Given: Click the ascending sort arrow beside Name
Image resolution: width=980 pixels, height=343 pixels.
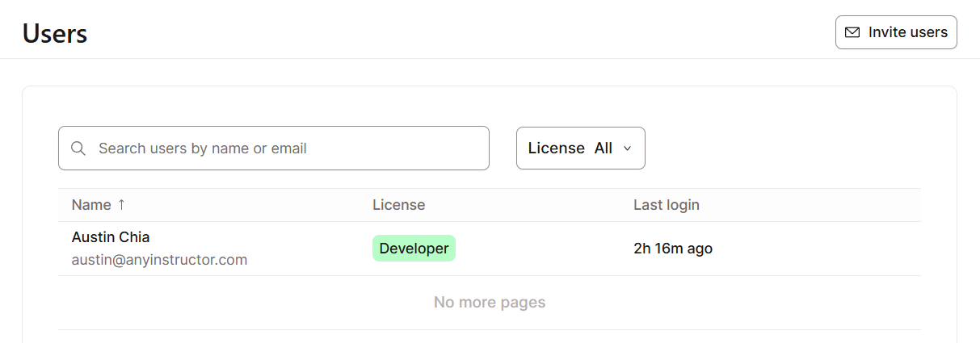Looking at the screenshot, I should coord(121,205).
